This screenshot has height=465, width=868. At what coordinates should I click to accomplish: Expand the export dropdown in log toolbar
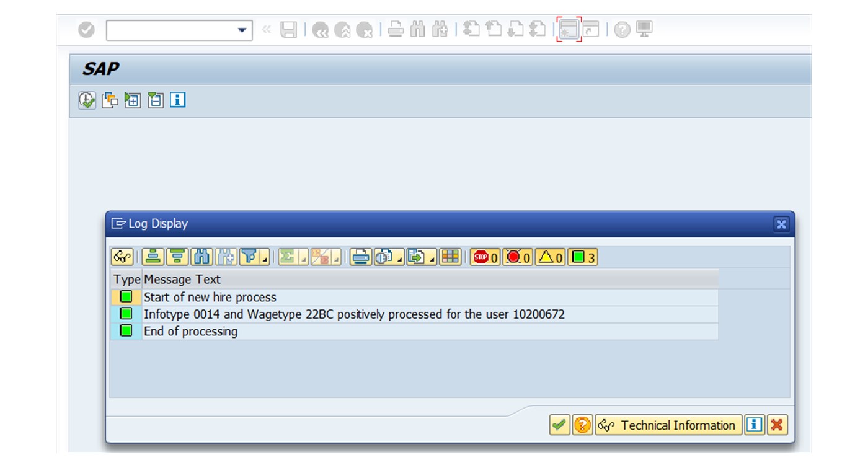432,258
